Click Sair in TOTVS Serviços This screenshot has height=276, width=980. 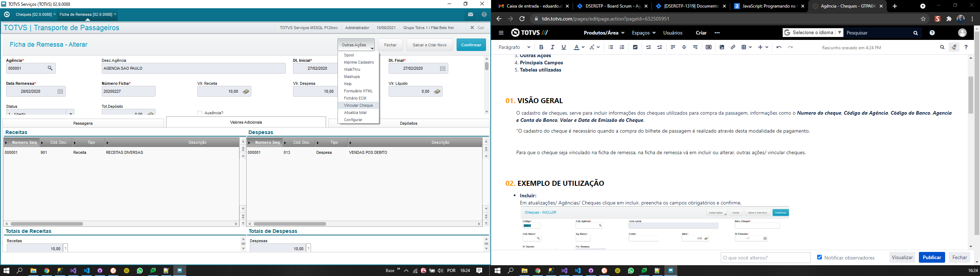click(477, 28)
